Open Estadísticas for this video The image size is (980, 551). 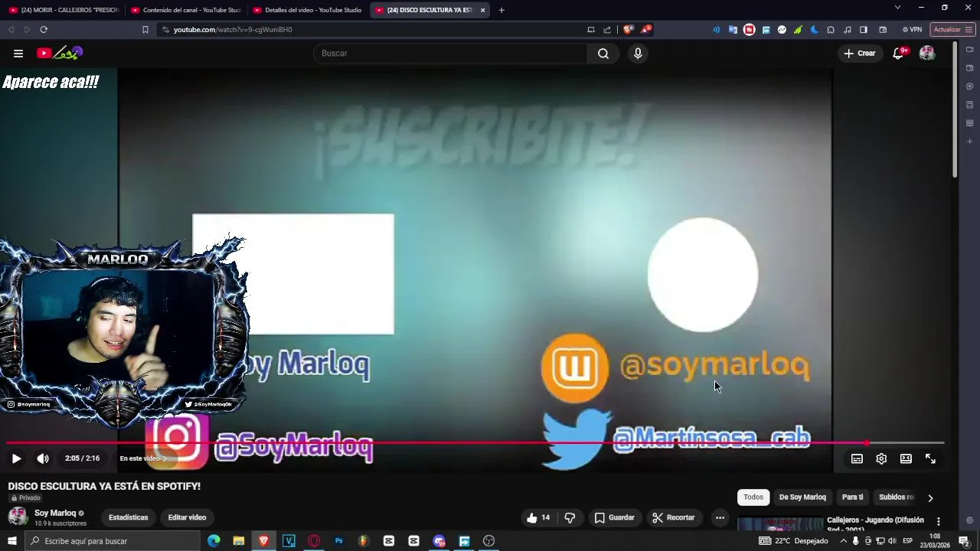tap(129, 518)
